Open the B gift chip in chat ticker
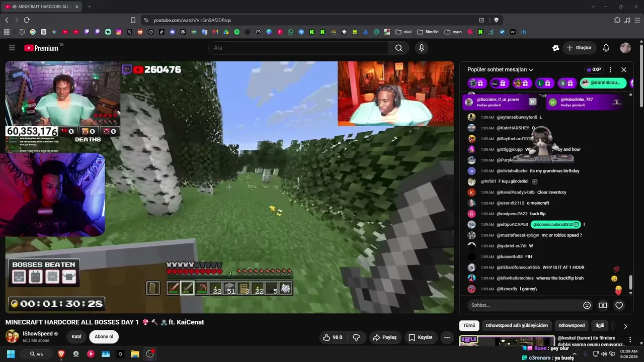 (567, 83)
